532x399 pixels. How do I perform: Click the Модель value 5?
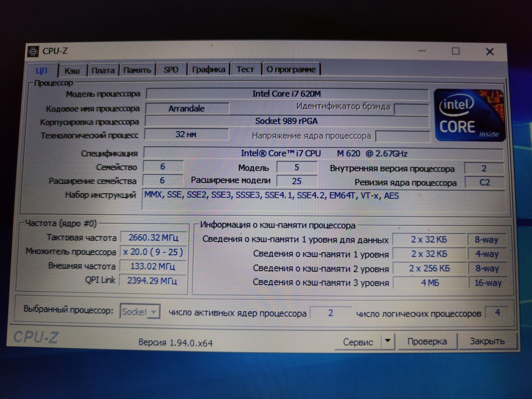[297, 167]
